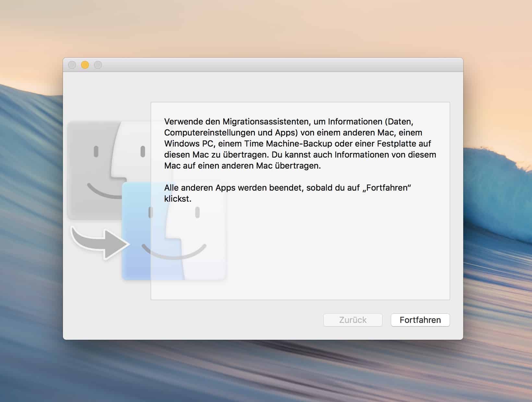This screenshot has width=532, height=402.
Task: Click the 'Verwende den Migrationsassistenten' paragraph
Action: [300, 144]
